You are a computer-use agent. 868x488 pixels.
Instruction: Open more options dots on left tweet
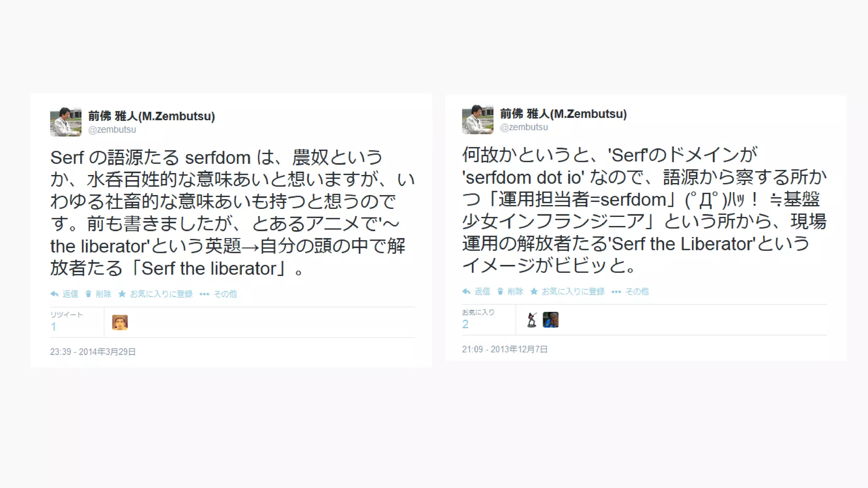pos(204,294)
